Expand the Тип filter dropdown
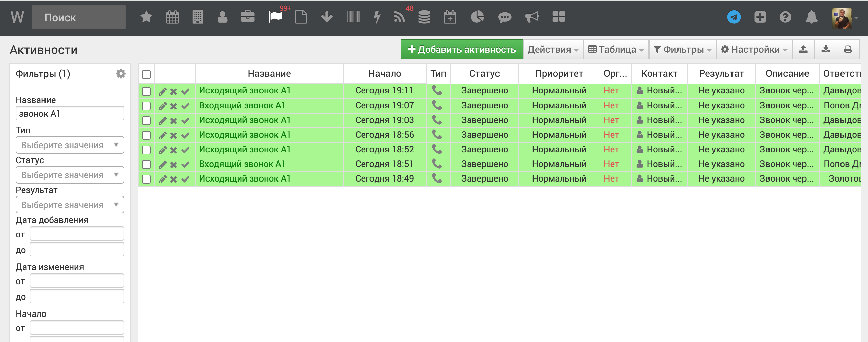 click(70, 145)
